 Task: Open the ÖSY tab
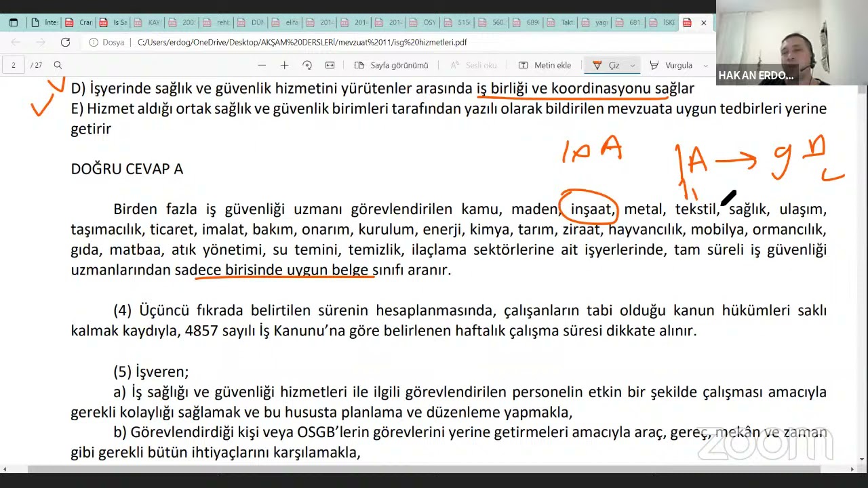coord(422,22)
